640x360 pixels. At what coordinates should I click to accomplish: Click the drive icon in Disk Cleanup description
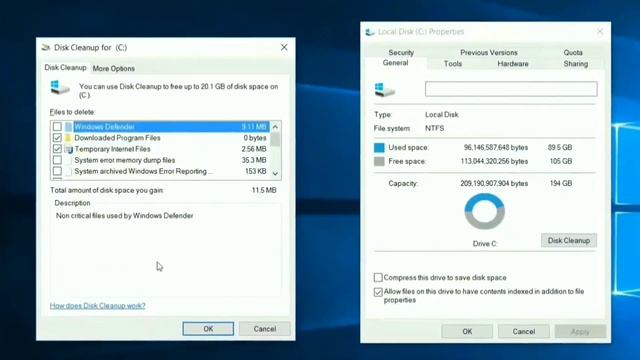(60, 87)
